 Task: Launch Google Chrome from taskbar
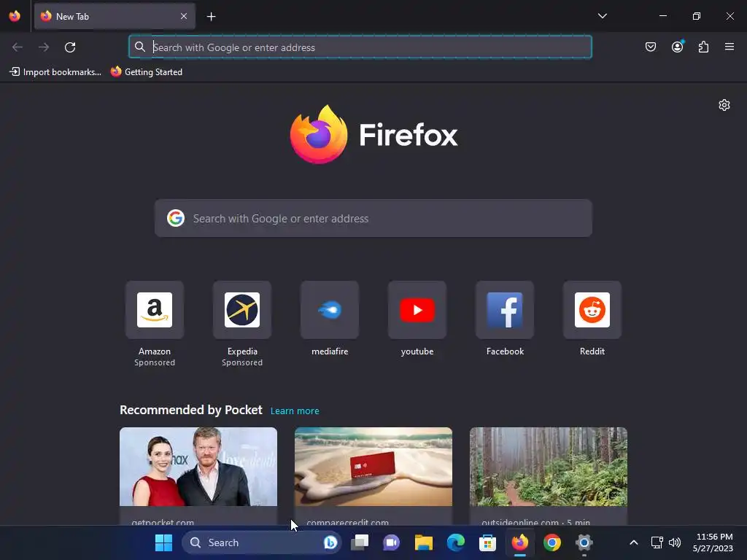point(551,542)
